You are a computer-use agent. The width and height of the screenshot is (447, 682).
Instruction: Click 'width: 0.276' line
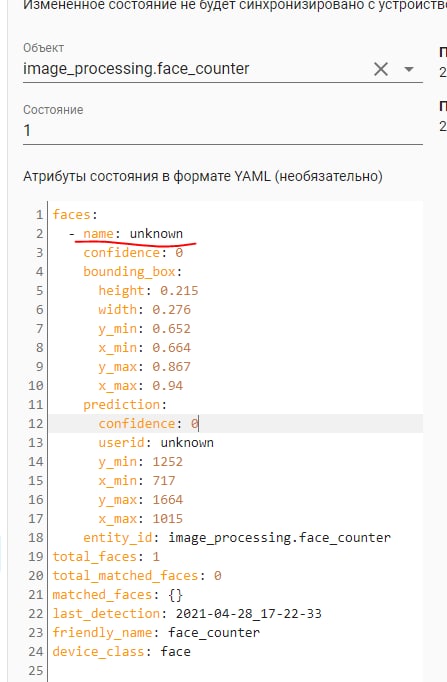144,310
